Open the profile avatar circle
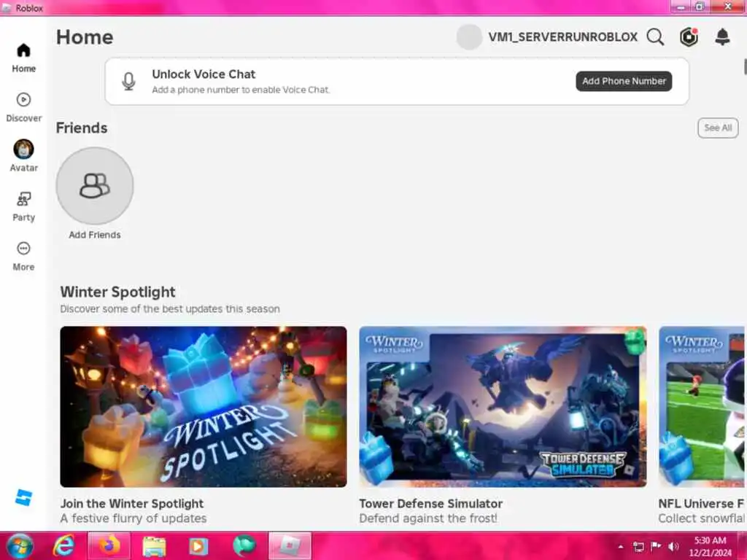 469,37
